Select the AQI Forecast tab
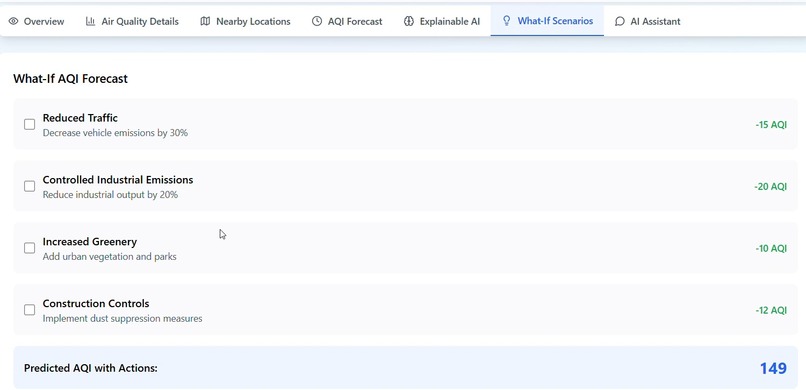Screen dimensions: 806x390 tap(347, 21)
